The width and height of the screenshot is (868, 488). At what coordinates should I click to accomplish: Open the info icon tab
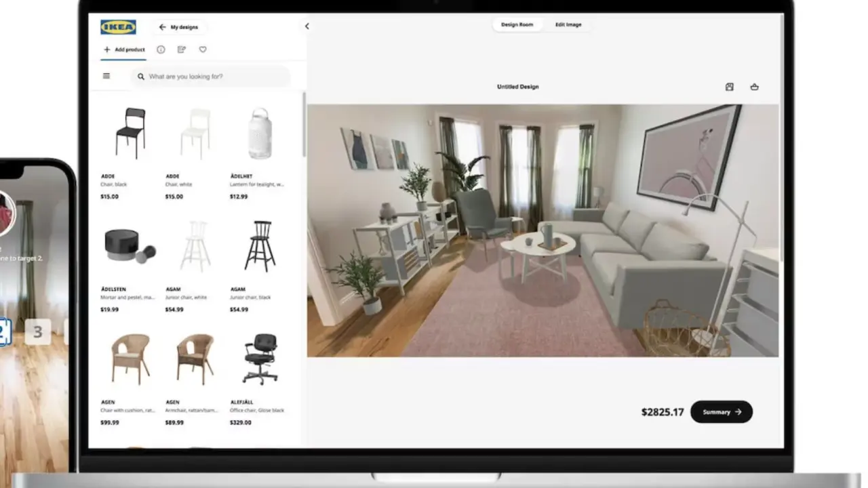click(161, 49)
